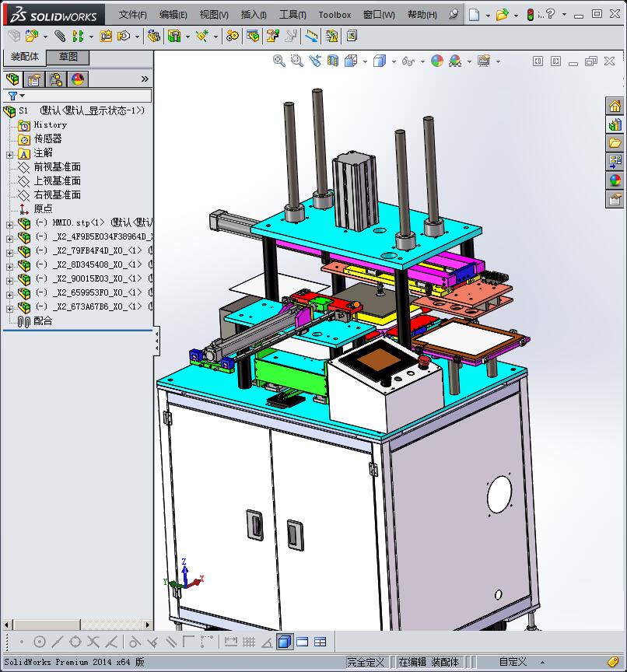
Task: Open the display style dropdown arrow
Action: click(394, 61)
